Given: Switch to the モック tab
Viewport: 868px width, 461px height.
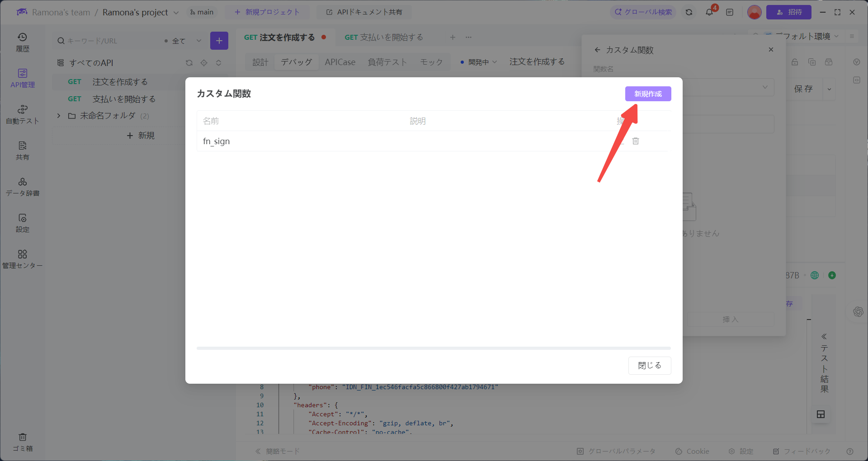Looking at the screenshot, I should [x=432, y=62].
